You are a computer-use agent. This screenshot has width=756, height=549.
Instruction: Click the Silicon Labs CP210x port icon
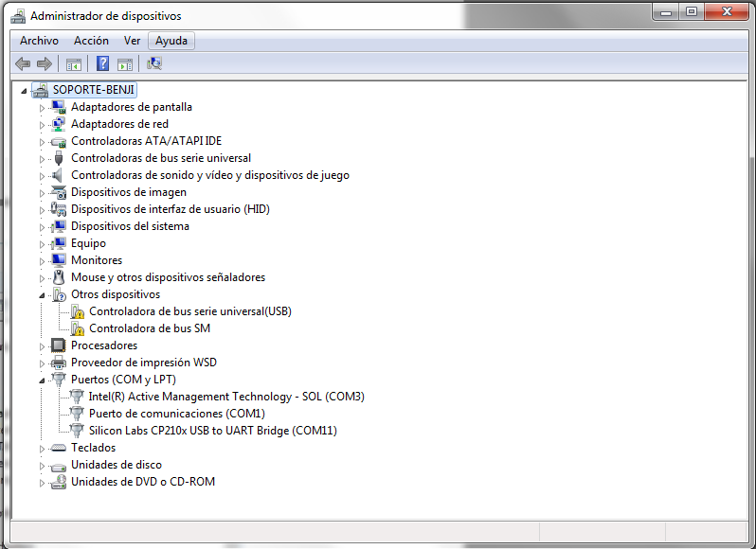[x=78, y=431]
